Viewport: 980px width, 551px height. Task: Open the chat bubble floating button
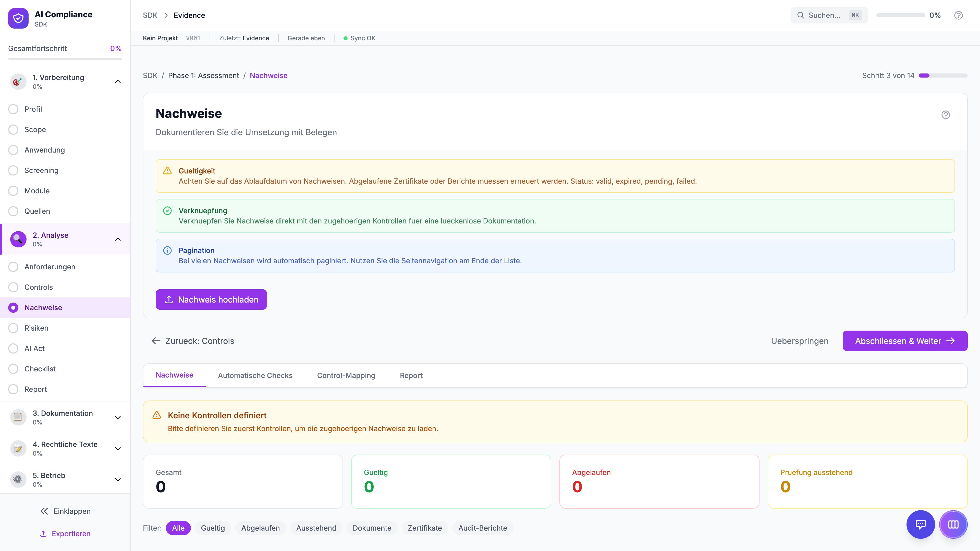click(x=920, y=524)
